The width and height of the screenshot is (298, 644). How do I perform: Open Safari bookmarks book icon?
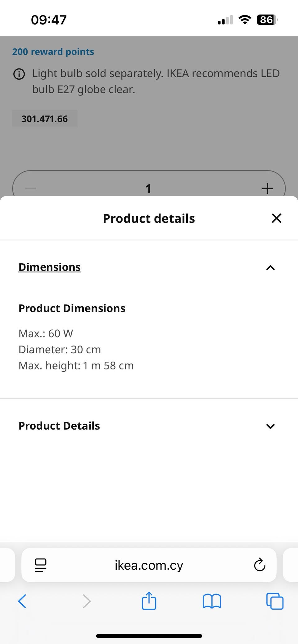(x=212, y=601)
